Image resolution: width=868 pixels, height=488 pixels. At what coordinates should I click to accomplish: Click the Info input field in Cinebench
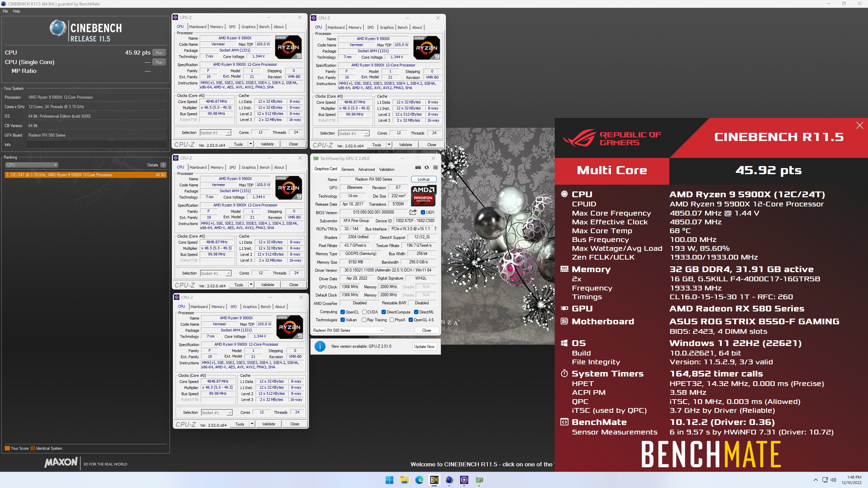point(96,145)
